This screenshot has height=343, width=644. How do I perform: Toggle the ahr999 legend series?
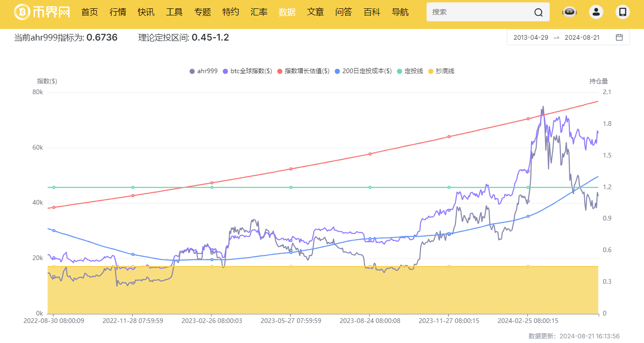203,71
